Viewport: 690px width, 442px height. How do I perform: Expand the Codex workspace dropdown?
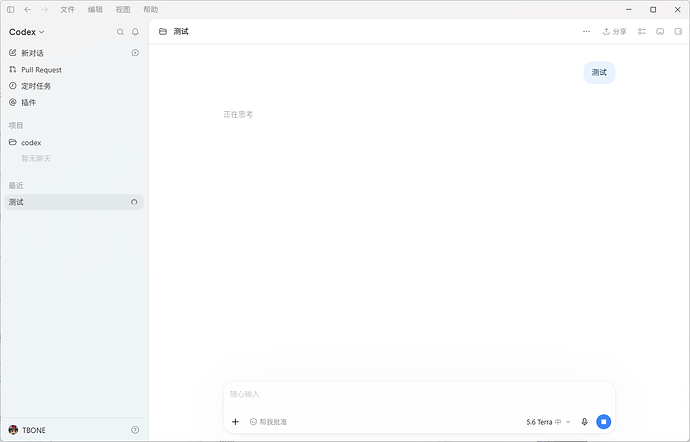point(26,32)
